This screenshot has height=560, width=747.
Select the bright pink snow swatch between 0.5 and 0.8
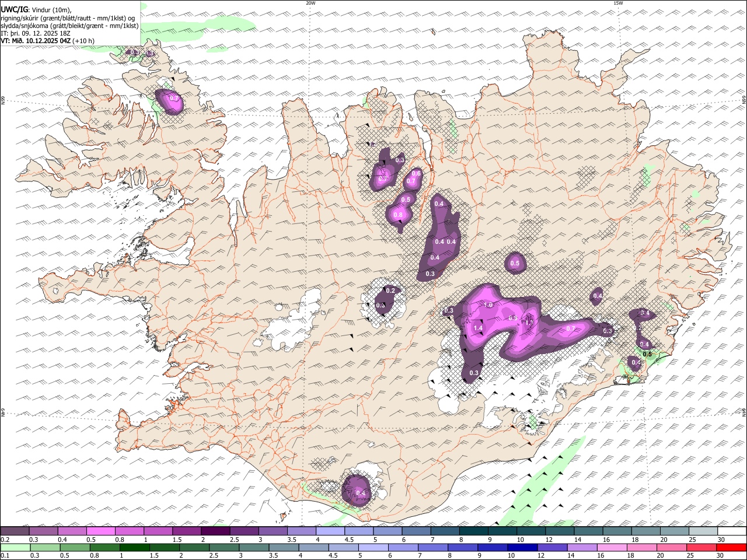coord(101,531)
